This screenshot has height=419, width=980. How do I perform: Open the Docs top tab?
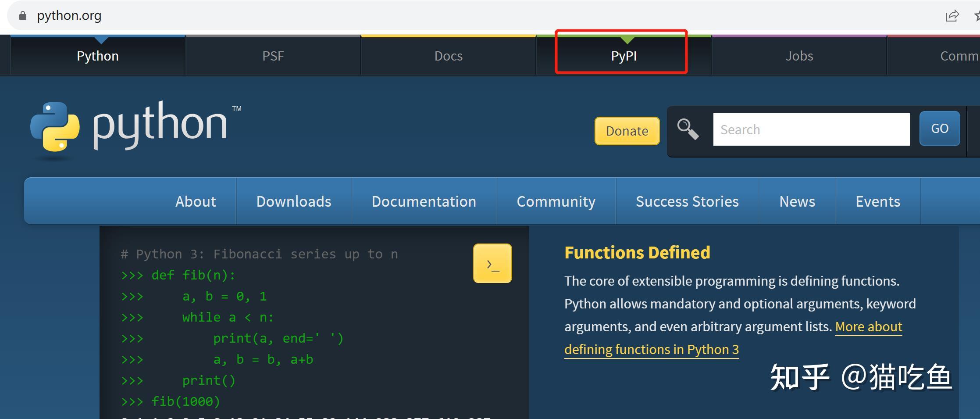click(448, 56)
